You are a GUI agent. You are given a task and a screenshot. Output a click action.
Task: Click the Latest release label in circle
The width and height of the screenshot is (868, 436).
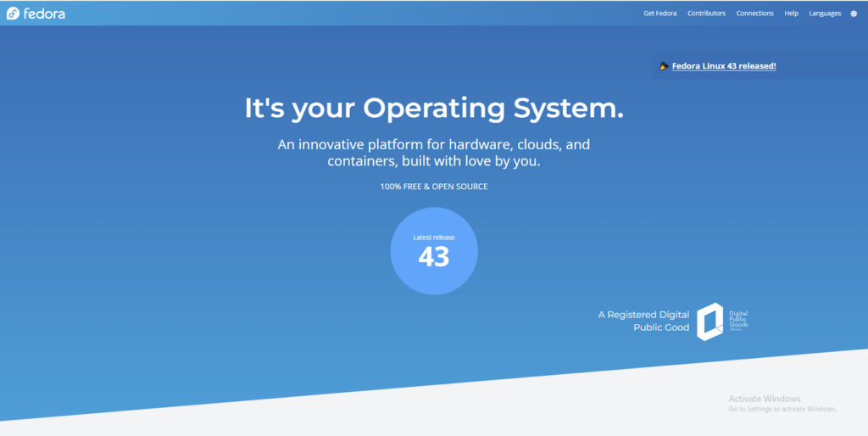coord(434,238)
